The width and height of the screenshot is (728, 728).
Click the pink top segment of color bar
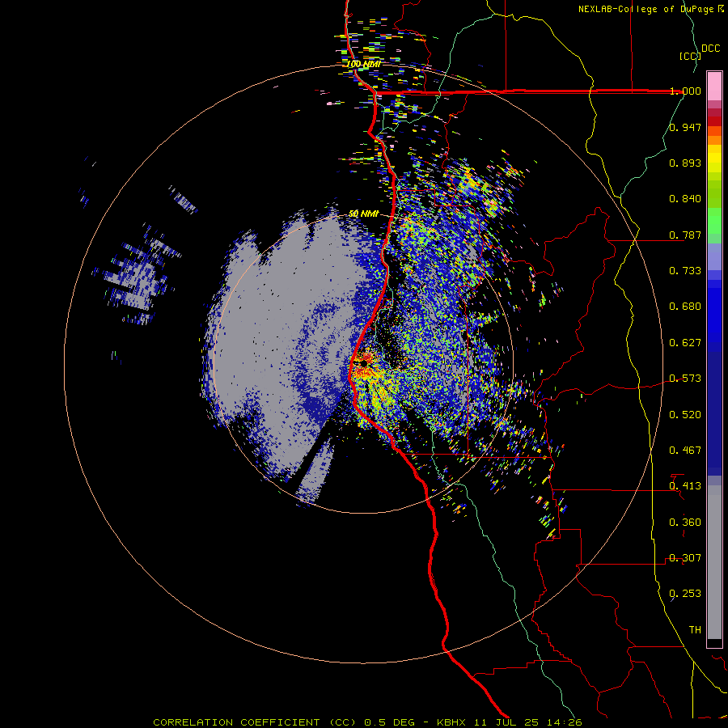[714, 86]
